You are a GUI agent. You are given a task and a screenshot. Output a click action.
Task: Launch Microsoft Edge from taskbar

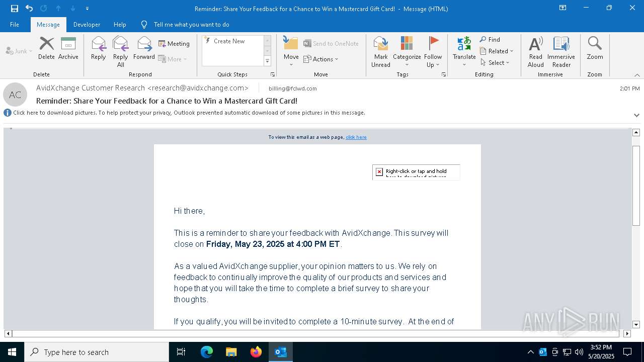tap(207, 352)
